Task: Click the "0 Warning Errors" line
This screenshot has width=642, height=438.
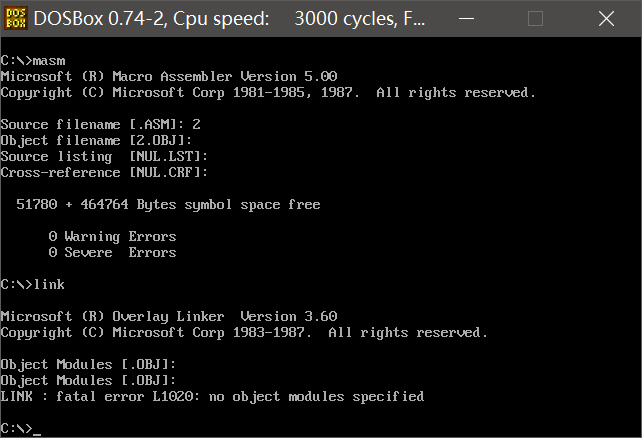Action: pyautogui.click(x=112, y=236)
